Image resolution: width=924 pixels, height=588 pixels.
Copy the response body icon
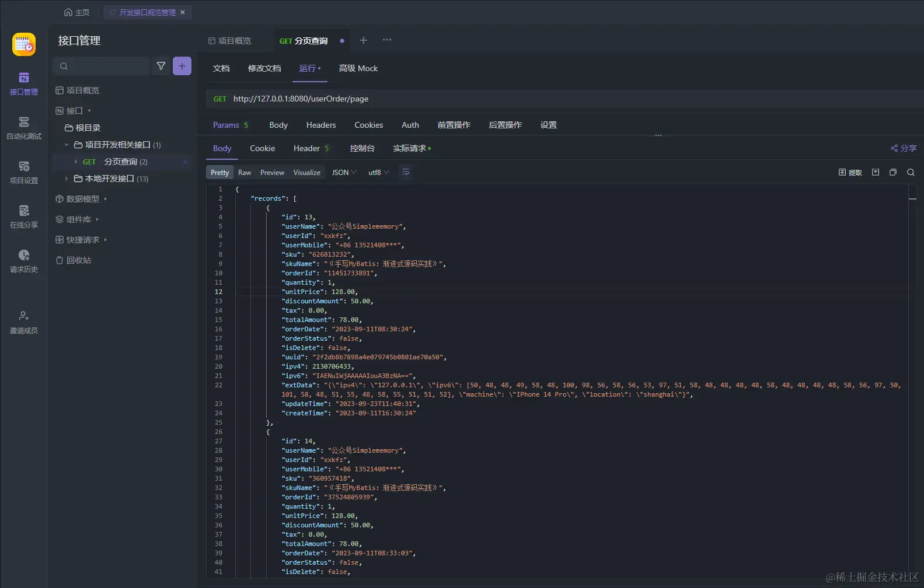893,172
